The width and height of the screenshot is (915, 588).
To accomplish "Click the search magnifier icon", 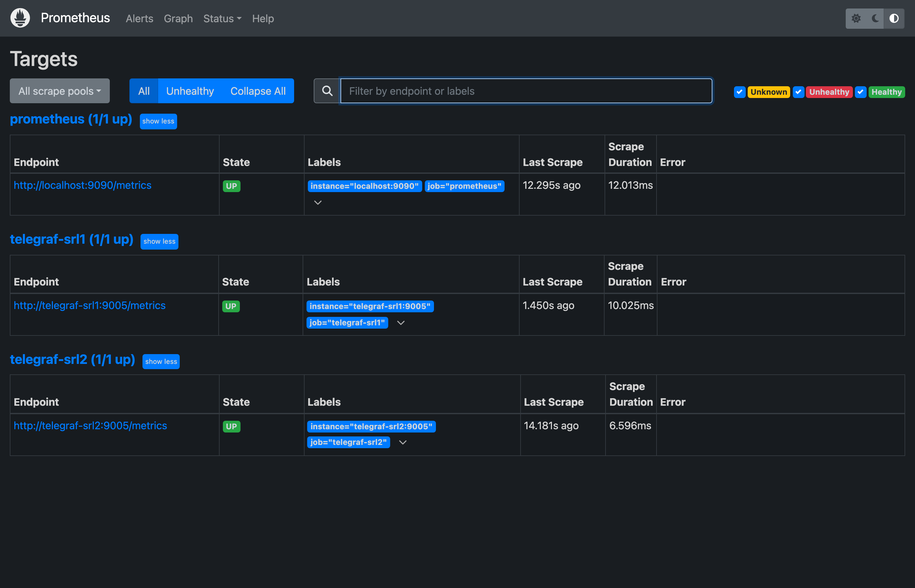I will (x=327, y=91).
